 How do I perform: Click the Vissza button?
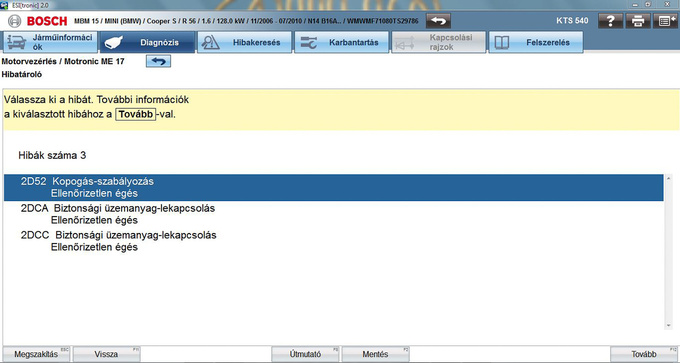point(106,354)
